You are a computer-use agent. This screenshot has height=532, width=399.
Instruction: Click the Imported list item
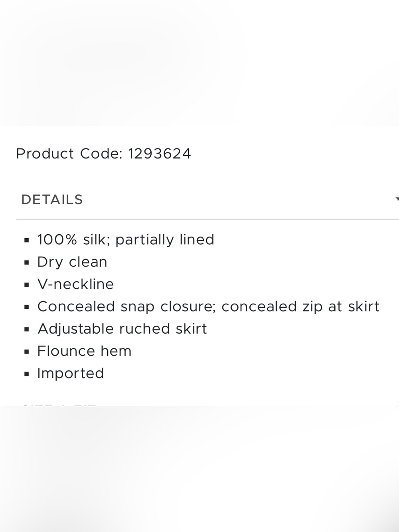71,374
